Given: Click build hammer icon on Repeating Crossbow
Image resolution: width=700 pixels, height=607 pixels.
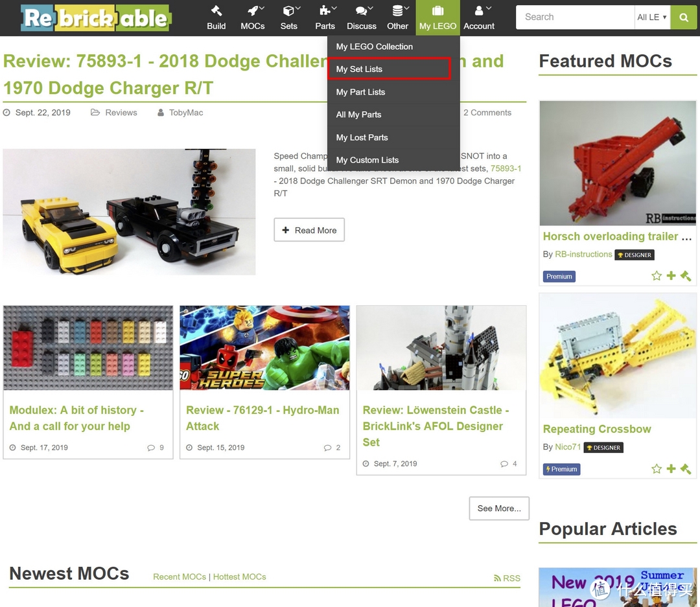Looking at the screenshot, I should [686, 468].
